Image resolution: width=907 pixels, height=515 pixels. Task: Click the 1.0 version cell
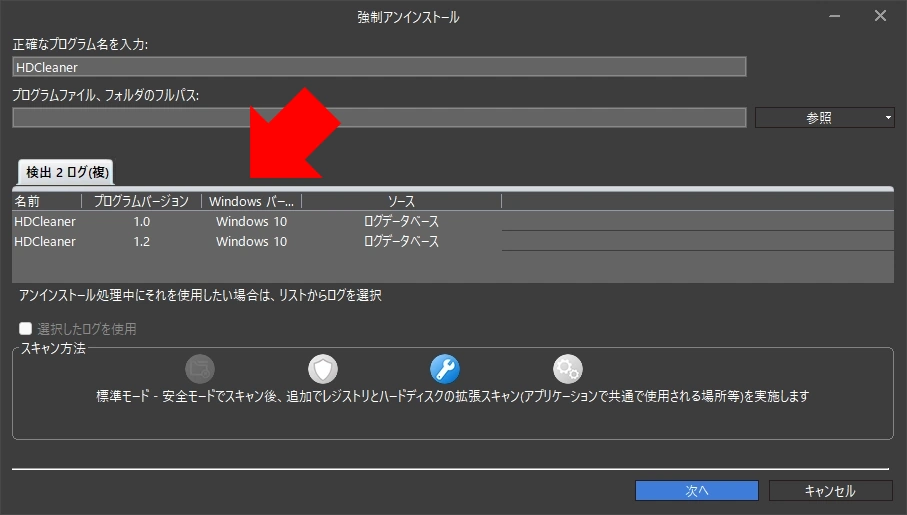[x=142, y=222]
